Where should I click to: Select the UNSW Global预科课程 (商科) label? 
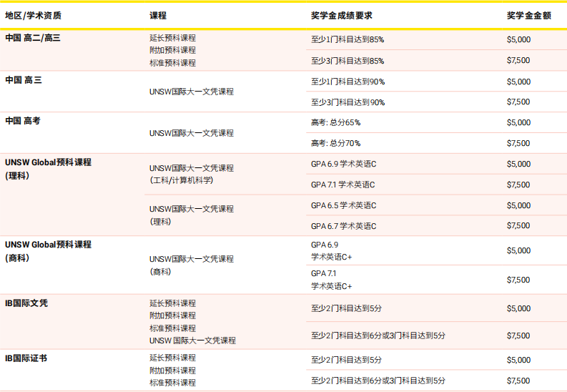tap(48, 251)
